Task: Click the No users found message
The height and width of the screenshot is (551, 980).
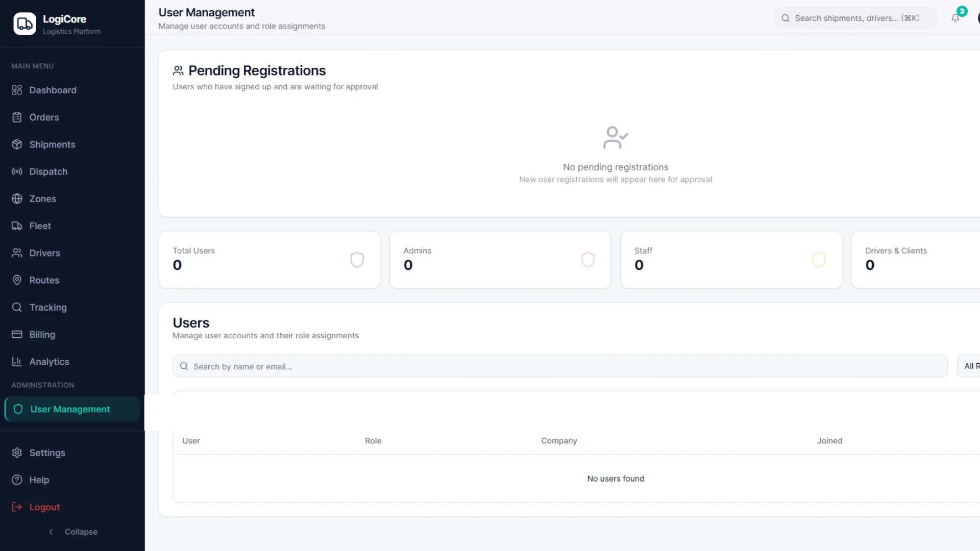Action: click(x=616, y=479)
